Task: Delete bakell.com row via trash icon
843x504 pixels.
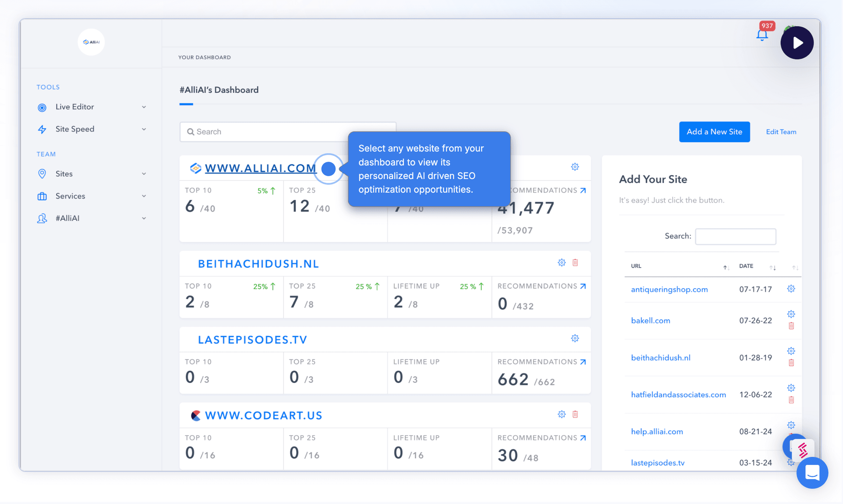Action: 791,326
